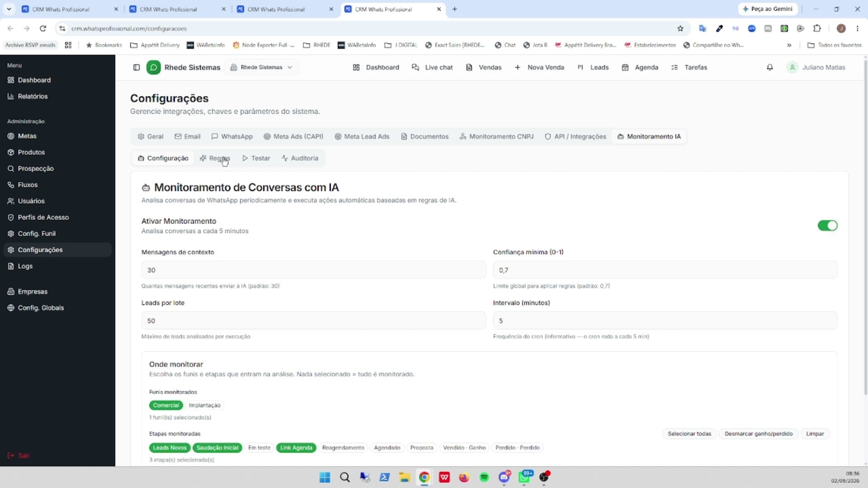Deselect the Comercial funnel chip
Image resolution: width=868 pixels, height=488 pixels.
point(166,405)
